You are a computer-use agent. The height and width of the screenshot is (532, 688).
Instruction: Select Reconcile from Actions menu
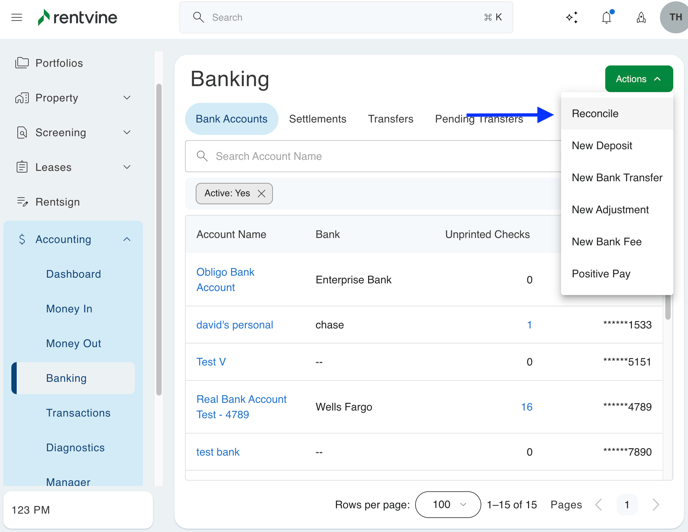point(595,114)
